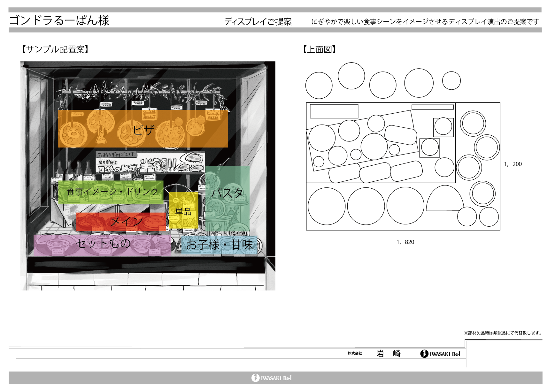Click the 【サンプル配置案】 section label
This screenshot has width=555, height=392.
[55, 49]
